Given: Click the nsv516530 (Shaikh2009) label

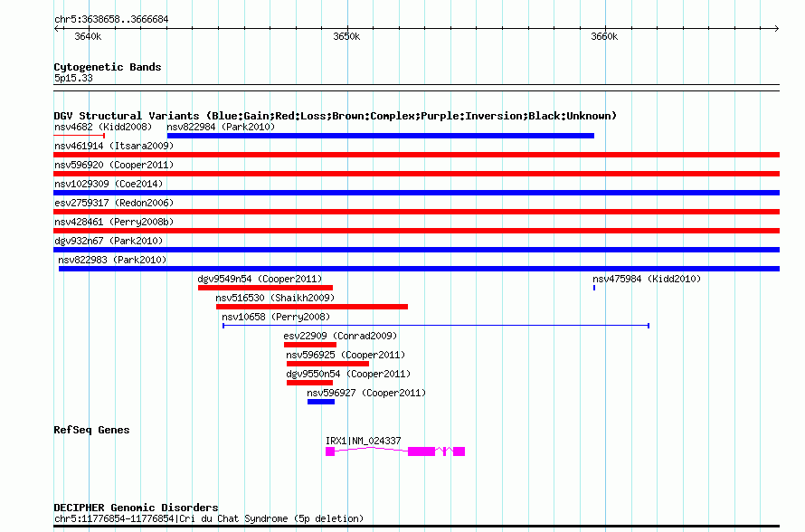Looking at the screenshot, I should click(x=275, y=298).
